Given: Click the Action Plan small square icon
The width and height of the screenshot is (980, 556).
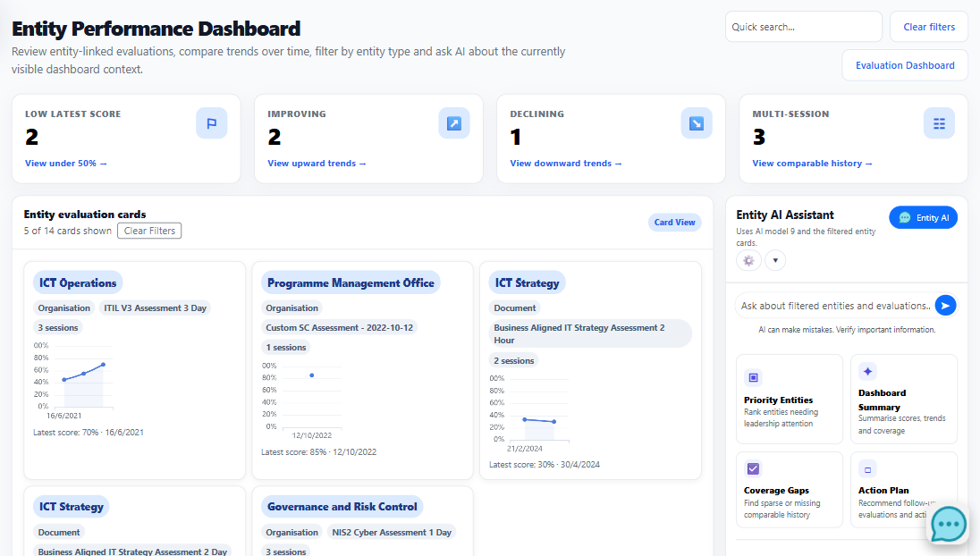Looking at the screenshot, I should click(x=867, y=469).
